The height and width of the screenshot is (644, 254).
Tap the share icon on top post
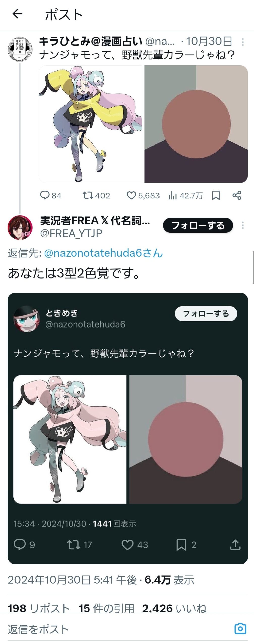pos(237,195)
